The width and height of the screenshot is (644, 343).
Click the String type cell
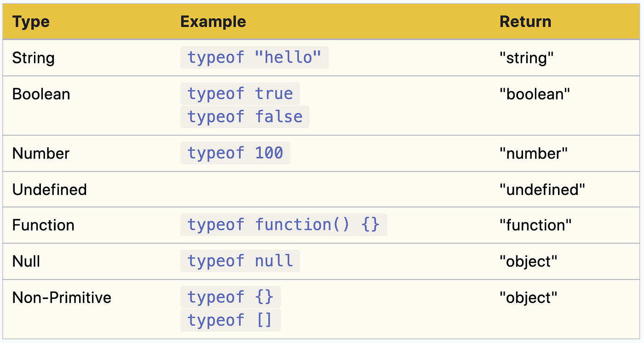coord(33,58)
